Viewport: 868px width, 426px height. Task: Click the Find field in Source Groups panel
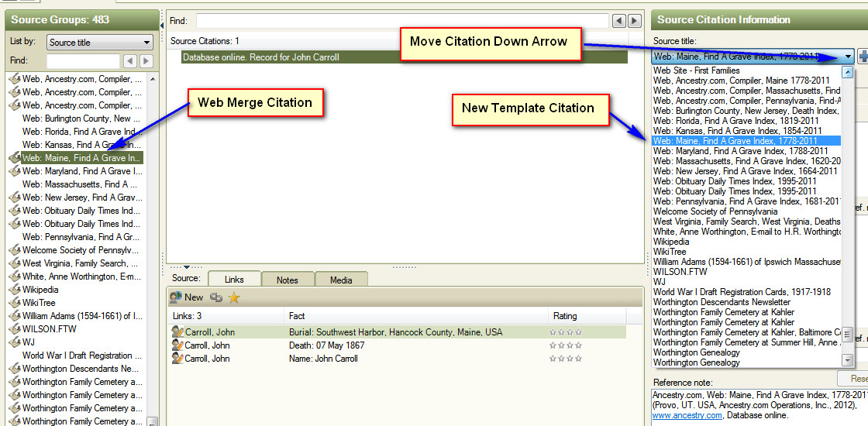[83, 61]
